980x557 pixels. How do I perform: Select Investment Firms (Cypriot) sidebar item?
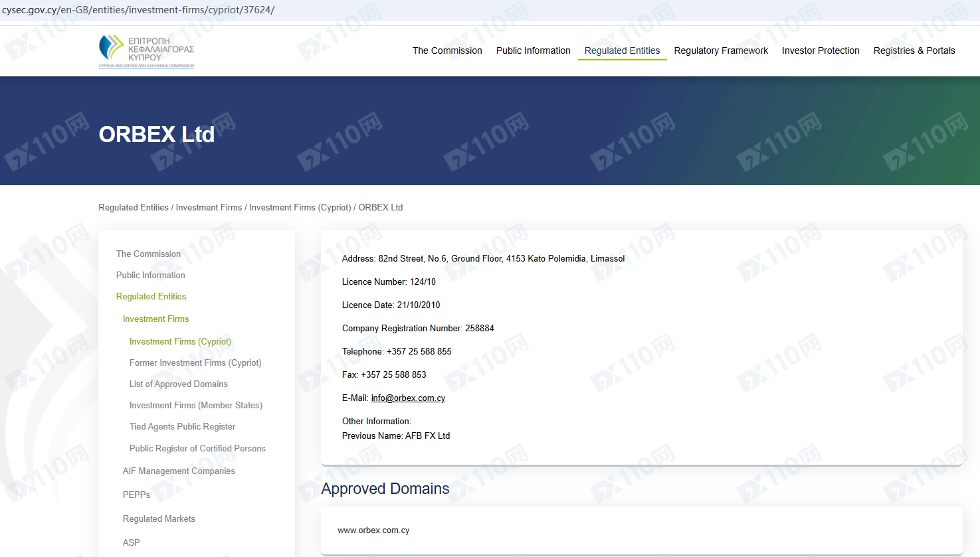tap(180, 341)
